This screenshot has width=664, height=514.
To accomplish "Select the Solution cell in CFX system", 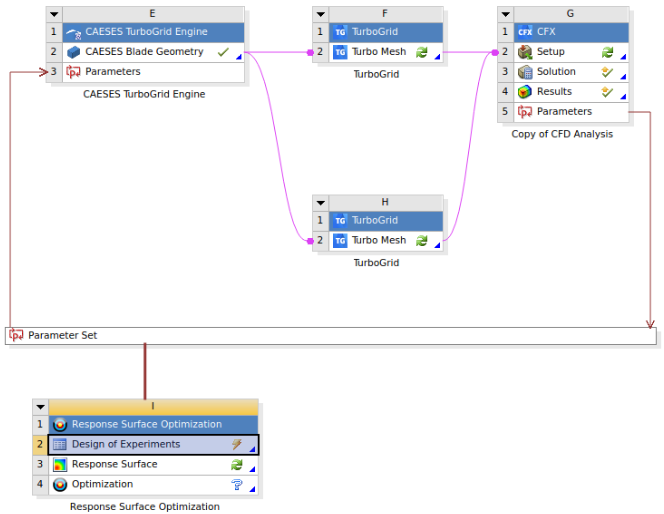I will pos(571,72).
